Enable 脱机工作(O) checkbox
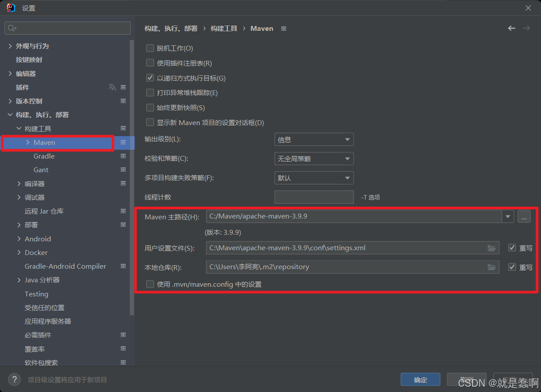The height and width of the screenshot is (392, 541). pyautogui.click(x=150, y=48)
